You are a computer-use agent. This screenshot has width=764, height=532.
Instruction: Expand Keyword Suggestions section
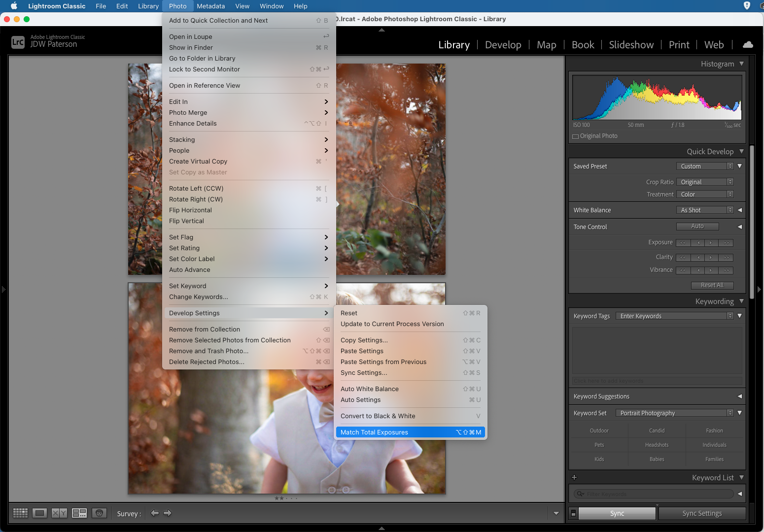pyautogui.click(x=739, y=397)
